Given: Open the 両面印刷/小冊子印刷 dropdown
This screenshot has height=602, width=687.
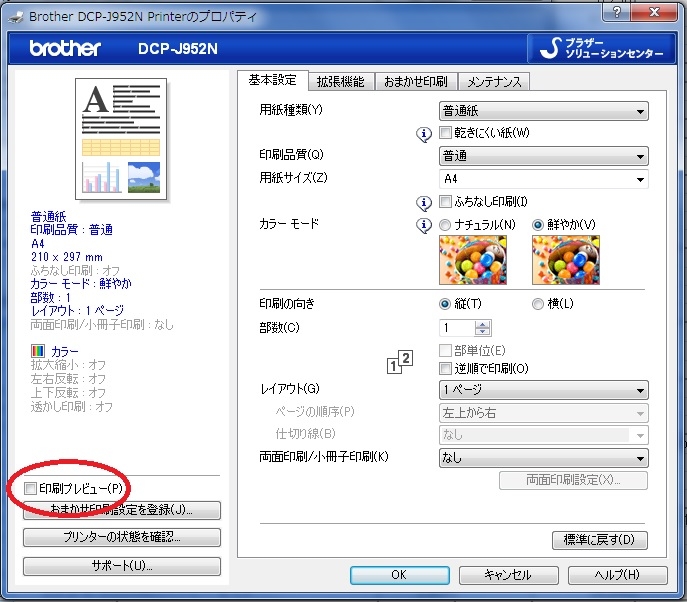Looking at the screenshot, I should click(544, 458).
